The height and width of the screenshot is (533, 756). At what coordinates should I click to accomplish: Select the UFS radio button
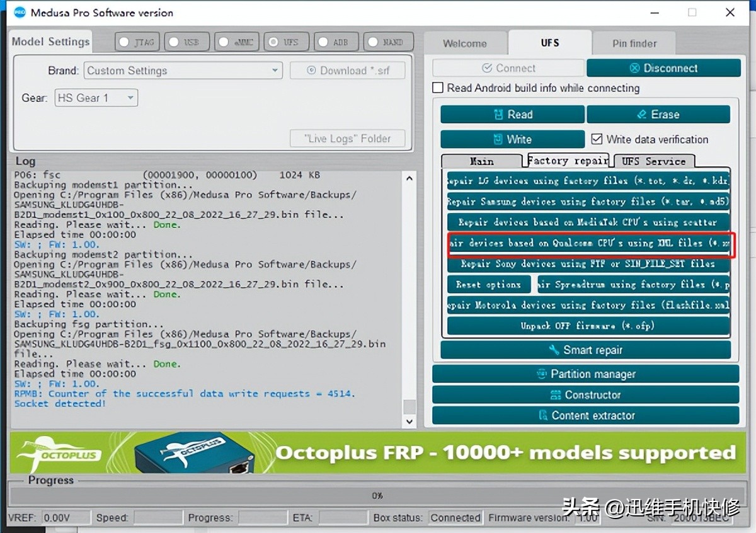(273, 42)
